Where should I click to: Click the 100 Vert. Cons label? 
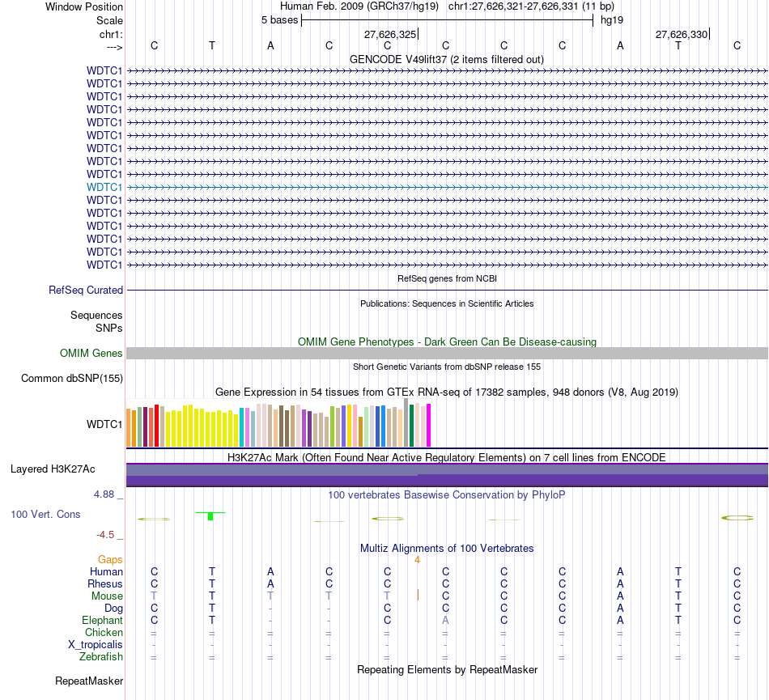tap(45, 514)
